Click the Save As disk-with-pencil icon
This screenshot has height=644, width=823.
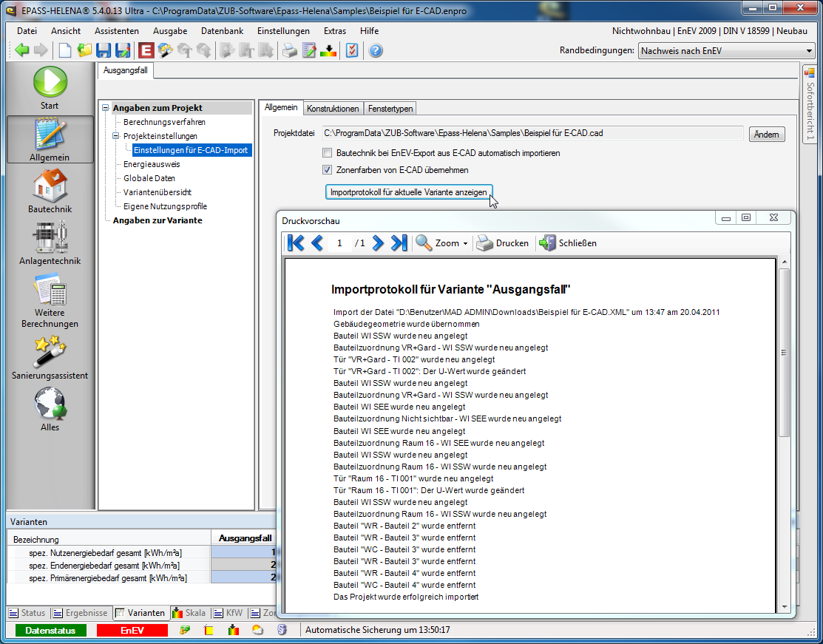(x=122, y=50)
